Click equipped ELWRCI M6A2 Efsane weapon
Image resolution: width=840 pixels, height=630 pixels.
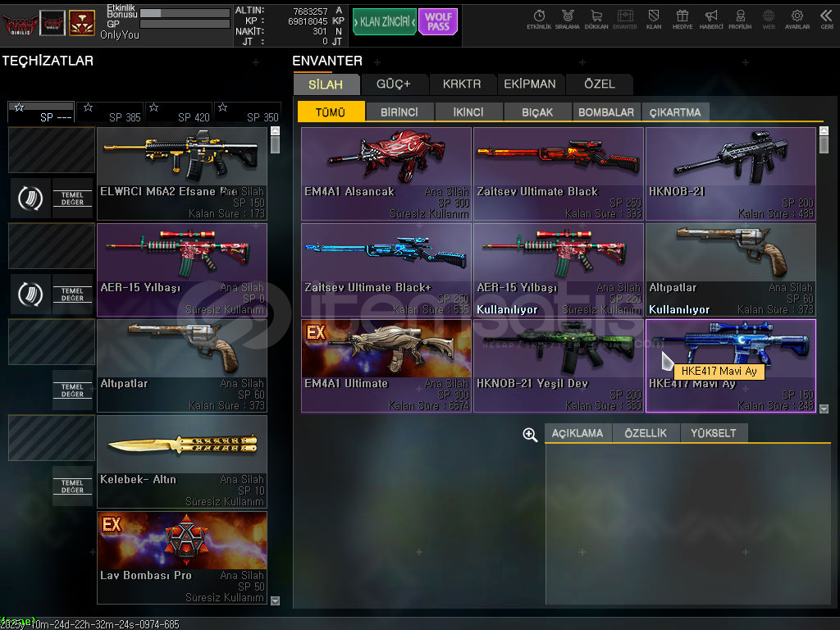coord(181,174)
